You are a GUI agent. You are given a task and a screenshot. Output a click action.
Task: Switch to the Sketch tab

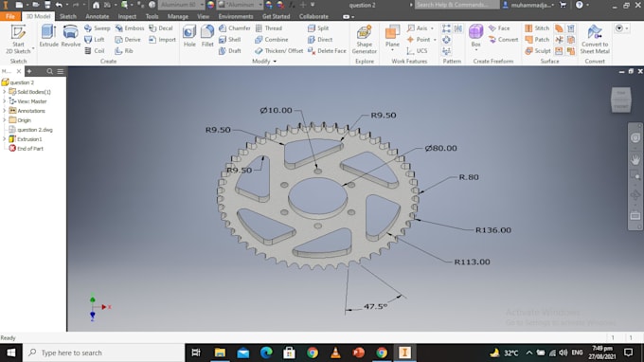(x=68, y=16)
